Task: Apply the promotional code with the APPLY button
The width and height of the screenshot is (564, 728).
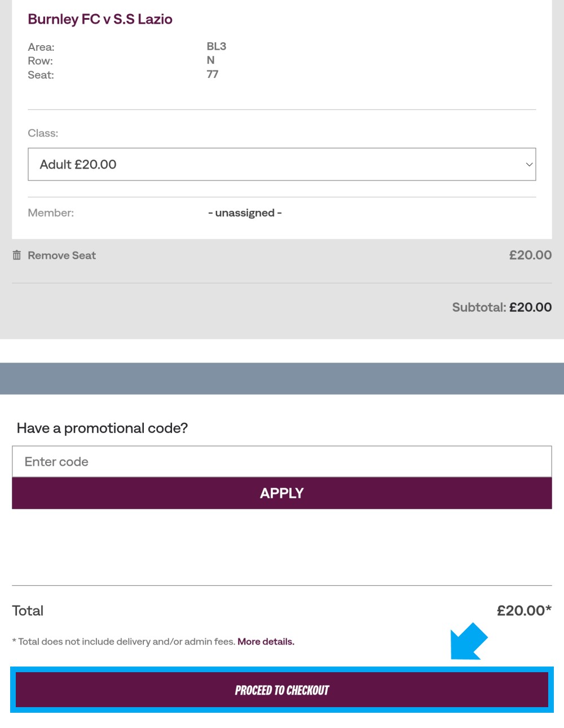Action: (x=282, y=493)
